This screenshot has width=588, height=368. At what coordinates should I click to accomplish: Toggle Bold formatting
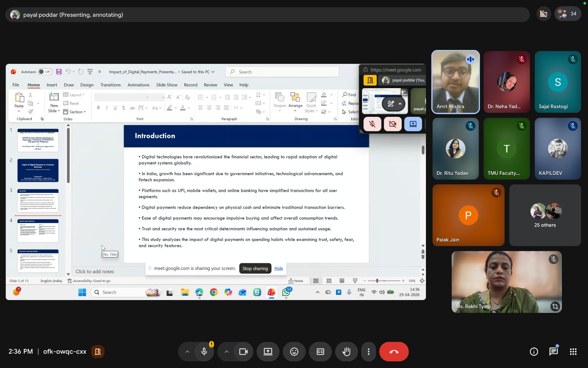tap(98, 108)
